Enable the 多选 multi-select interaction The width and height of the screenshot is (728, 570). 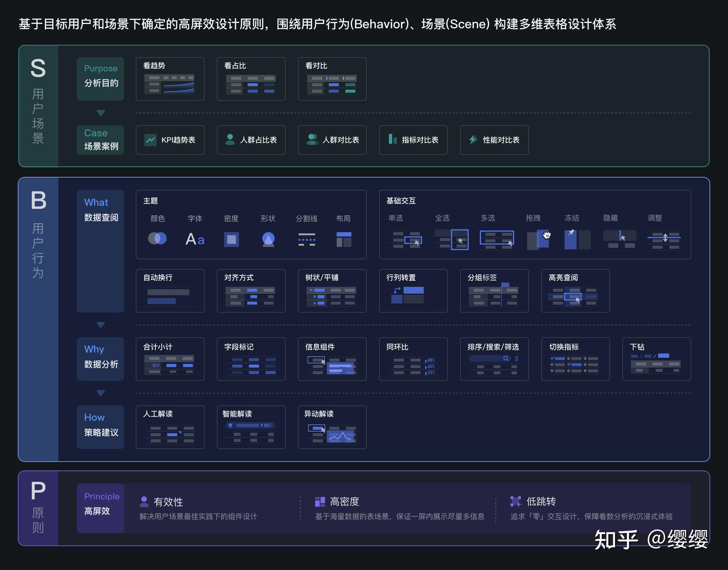(497, 239)
